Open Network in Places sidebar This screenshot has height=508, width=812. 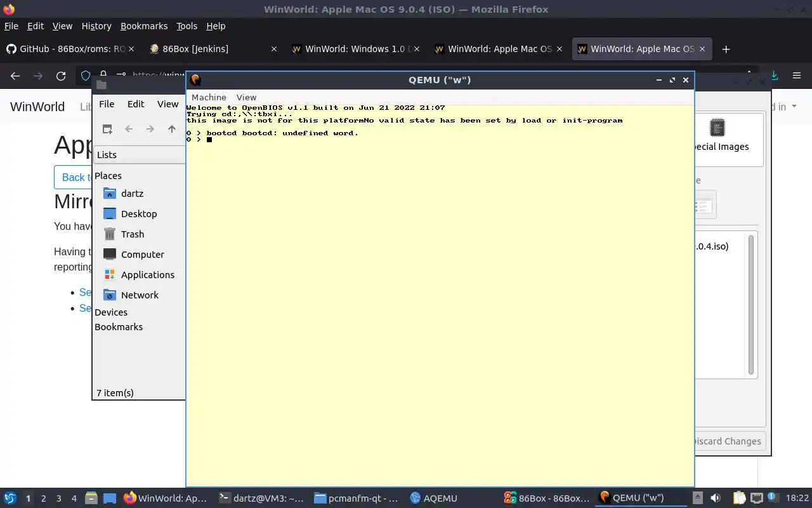click(x=140, y=295)
